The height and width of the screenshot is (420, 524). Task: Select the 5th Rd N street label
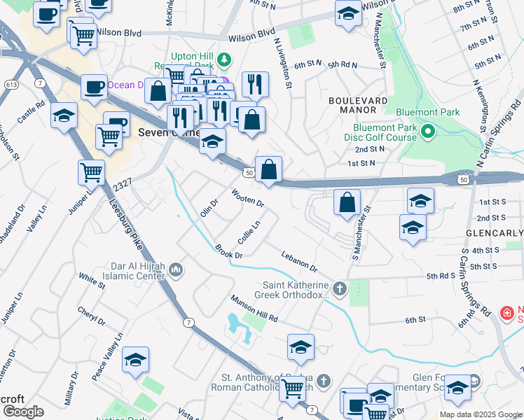point(342,65)
